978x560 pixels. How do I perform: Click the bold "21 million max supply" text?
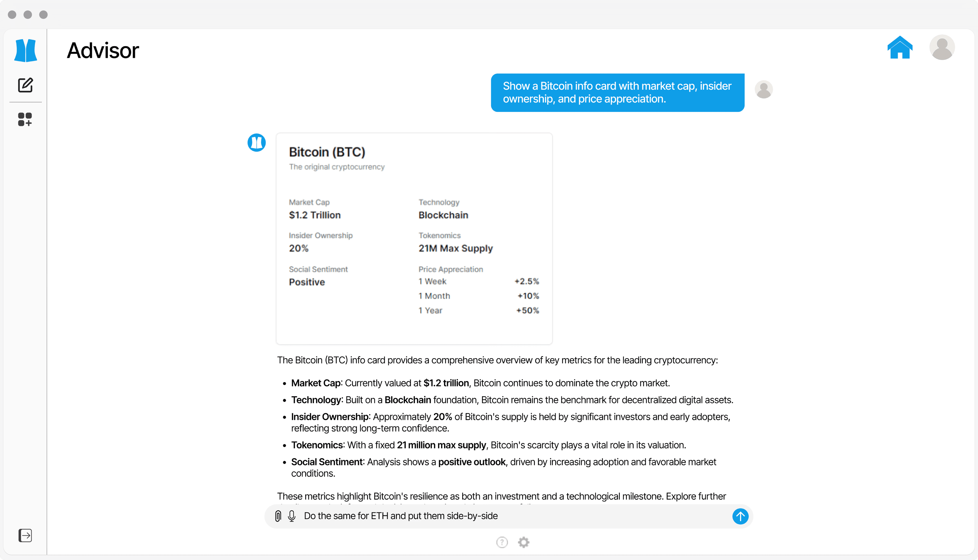pos(441,445)
